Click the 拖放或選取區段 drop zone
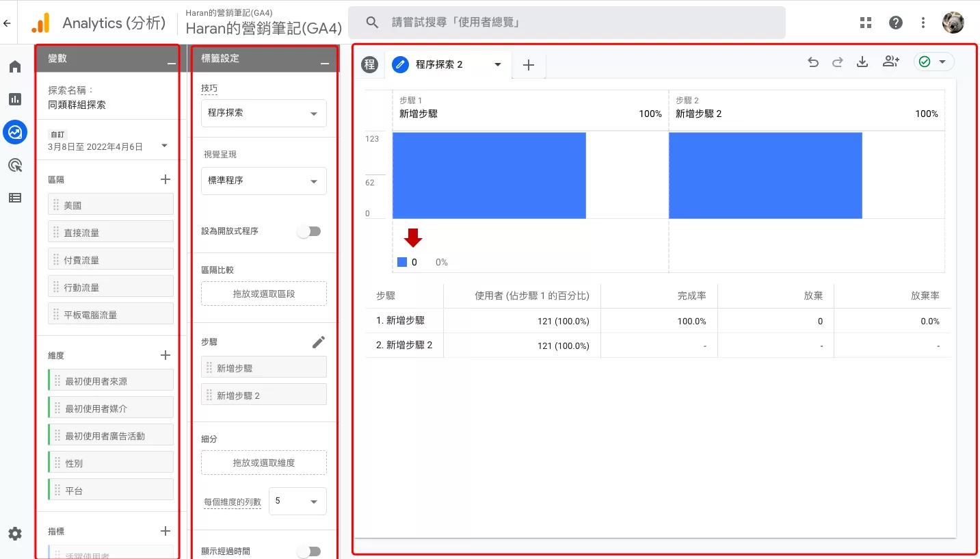Screen dimensions: 980x559 click(264, 294)
